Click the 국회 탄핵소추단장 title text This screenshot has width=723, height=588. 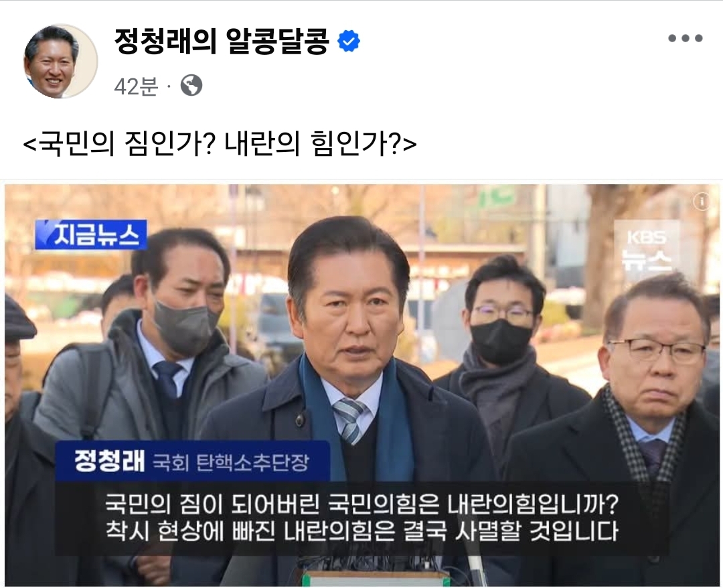230,463
